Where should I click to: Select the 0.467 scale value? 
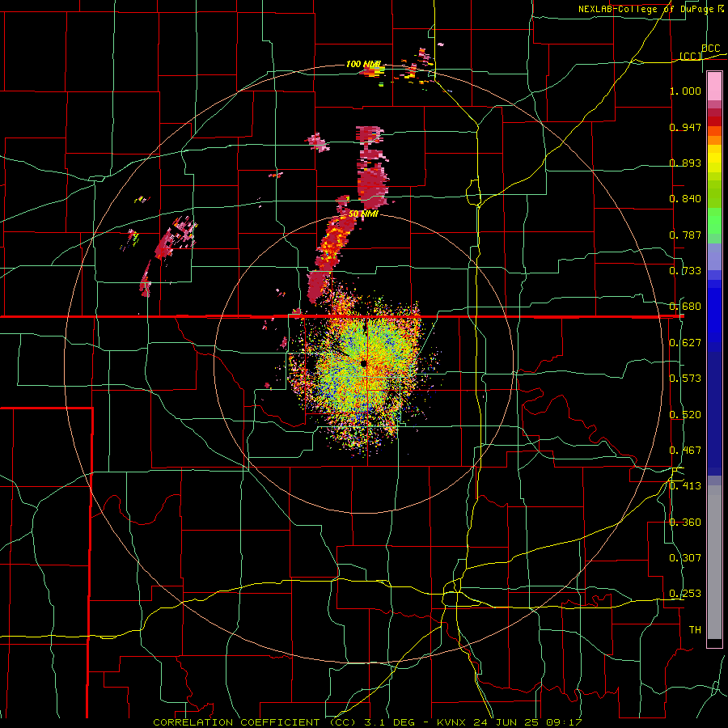685,451
